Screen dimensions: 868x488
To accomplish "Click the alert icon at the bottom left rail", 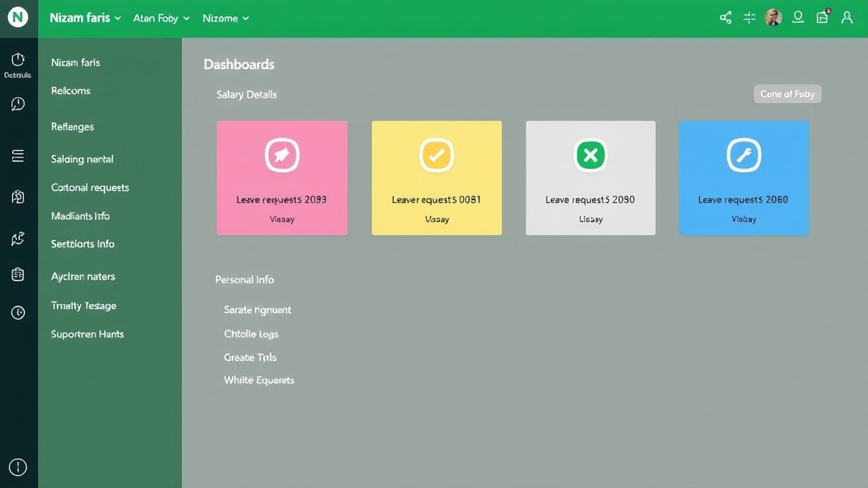I will click(x=18, y=467).
